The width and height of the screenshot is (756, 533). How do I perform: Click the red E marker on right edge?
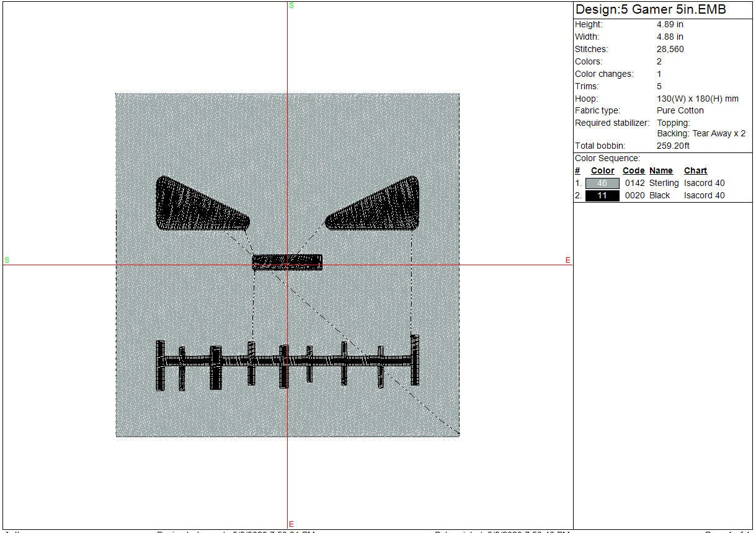coord(567,260)
